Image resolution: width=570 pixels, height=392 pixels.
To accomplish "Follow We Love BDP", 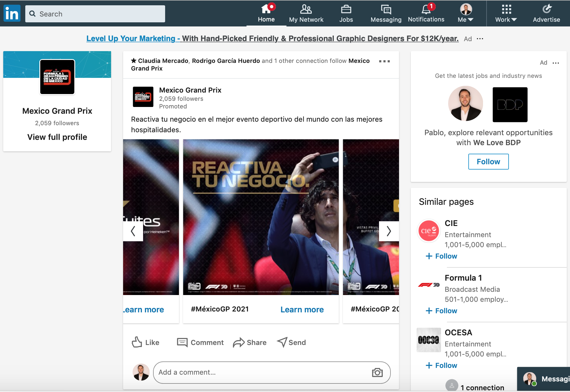I will pyautogui.click(x=489, y=162).
